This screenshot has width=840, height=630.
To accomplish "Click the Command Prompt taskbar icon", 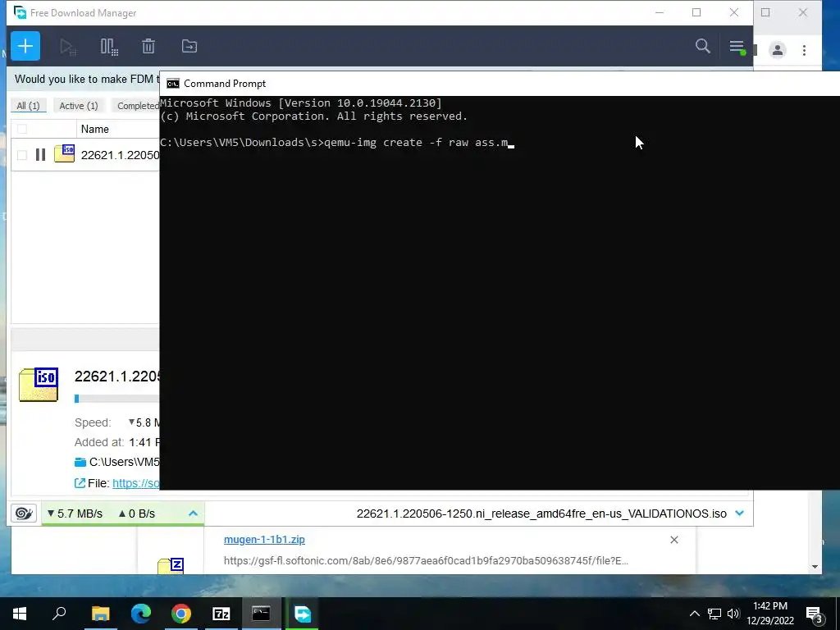I will coord(262,614).
